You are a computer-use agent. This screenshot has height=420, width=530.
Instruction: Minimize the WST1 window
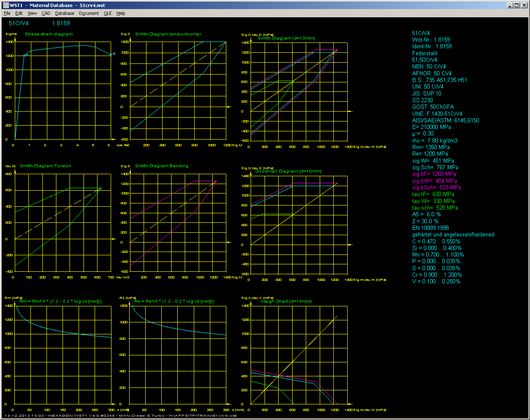pyautogui.click(x=510, y=5)
